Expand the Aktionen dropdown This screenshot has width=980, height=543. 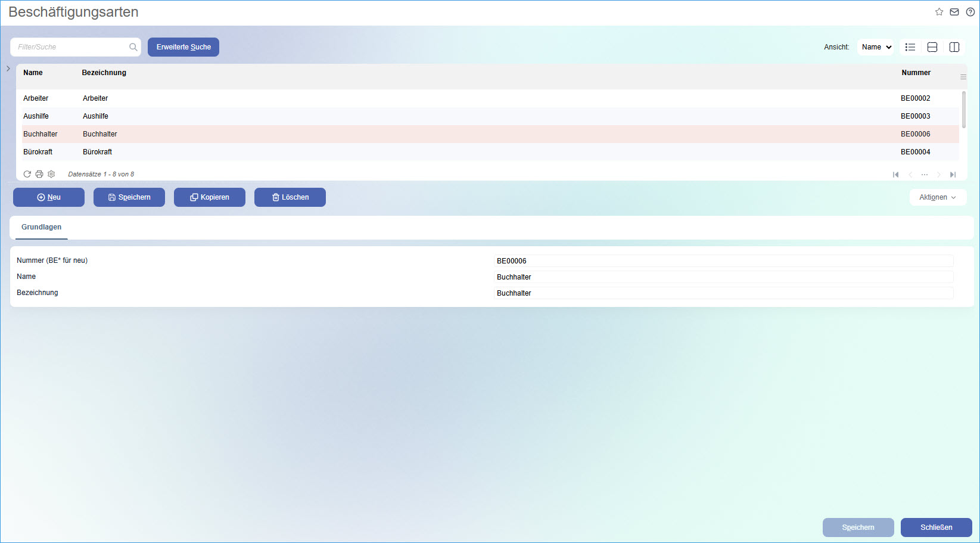point(938,197)
